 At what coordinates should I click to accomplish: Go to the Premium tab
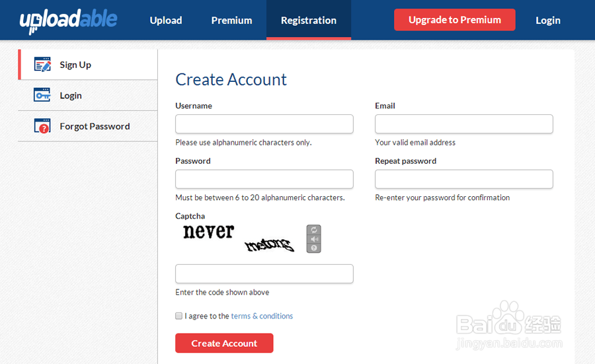(231, 20)
